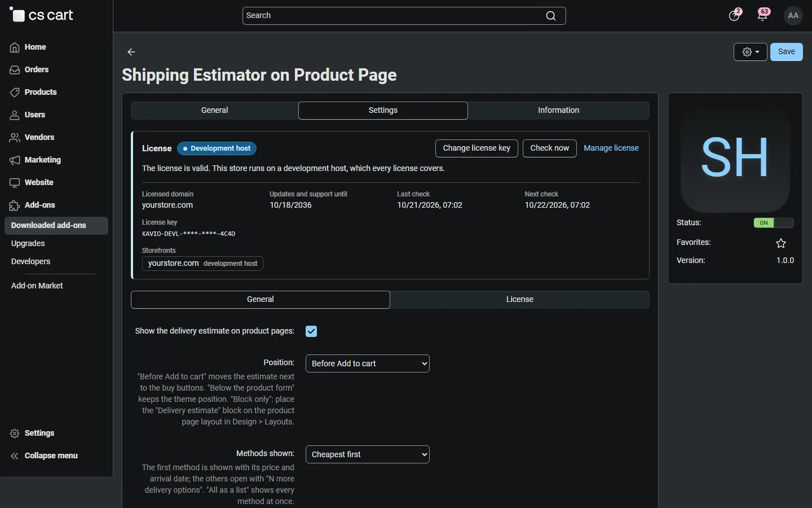Open the Manage license link
Viewport: 812px width, 508px height.
(x=611, y=148)
